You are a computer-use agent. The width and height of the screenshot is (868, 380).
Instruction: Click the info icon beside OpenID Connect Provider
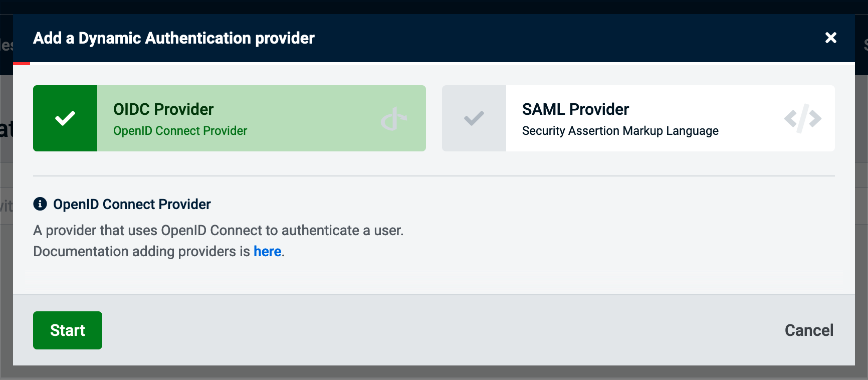pyautogui.click(x=40, y=204)
